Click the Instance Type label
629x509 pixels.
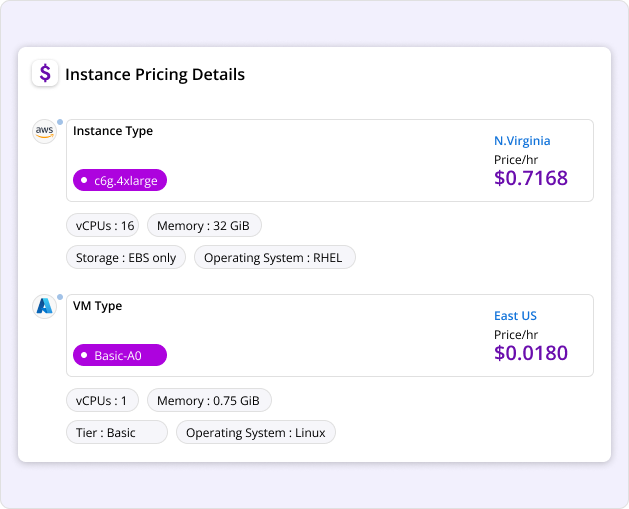pyautogui.click(x=113, y=131)
